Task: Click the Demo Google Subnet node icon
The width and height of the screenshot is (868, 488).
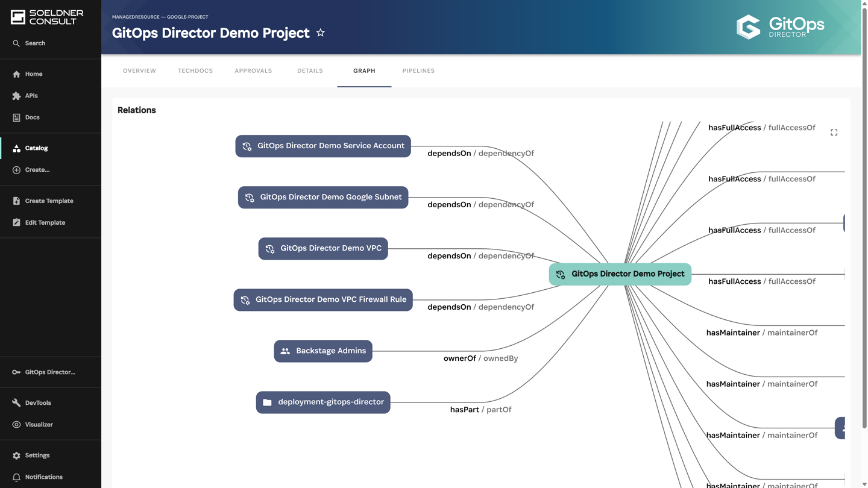Action: tap(250, 198)
